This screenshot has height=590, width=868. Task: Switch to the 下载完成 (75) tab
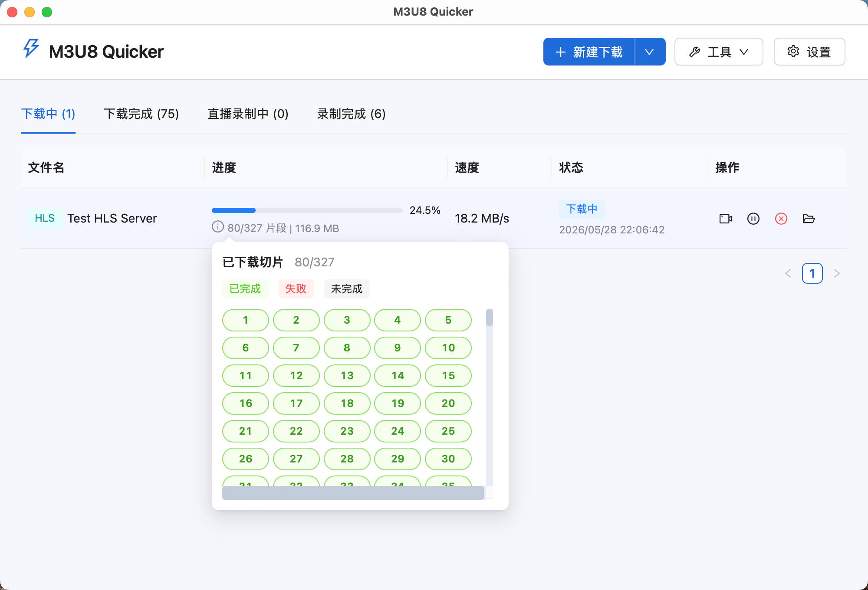pyautogui.click(x=141, y=114)
